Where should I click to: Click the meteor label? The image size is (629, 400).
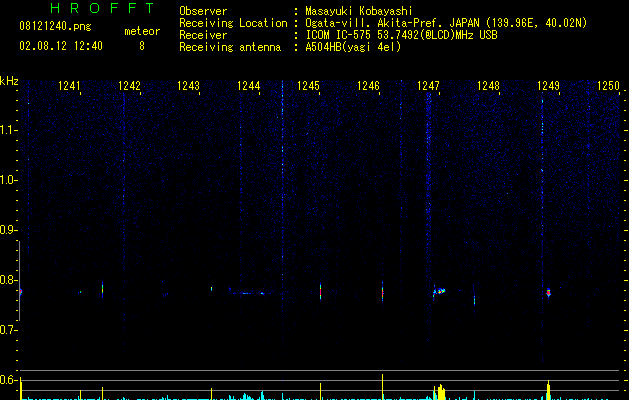point(142,31)
